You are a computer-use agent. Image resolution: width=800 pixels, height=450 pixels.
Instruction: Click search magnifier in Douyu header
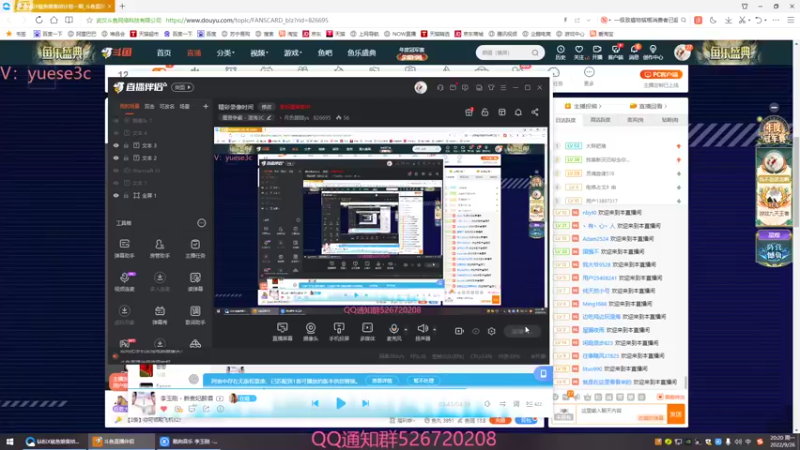click(535, 53)
